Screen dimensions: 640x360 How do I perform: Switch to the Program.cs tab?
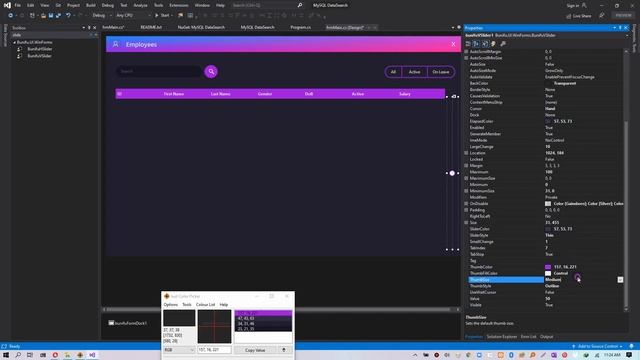point(300,27)
